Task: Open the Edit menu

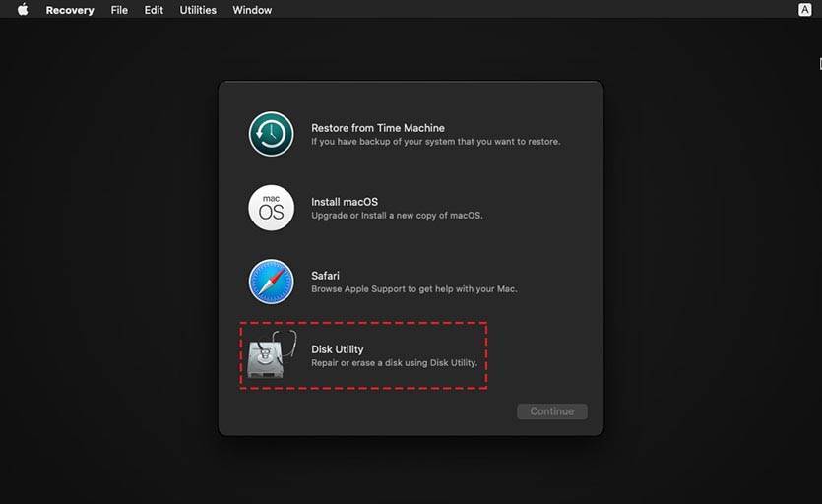Action: click(154, 10)
